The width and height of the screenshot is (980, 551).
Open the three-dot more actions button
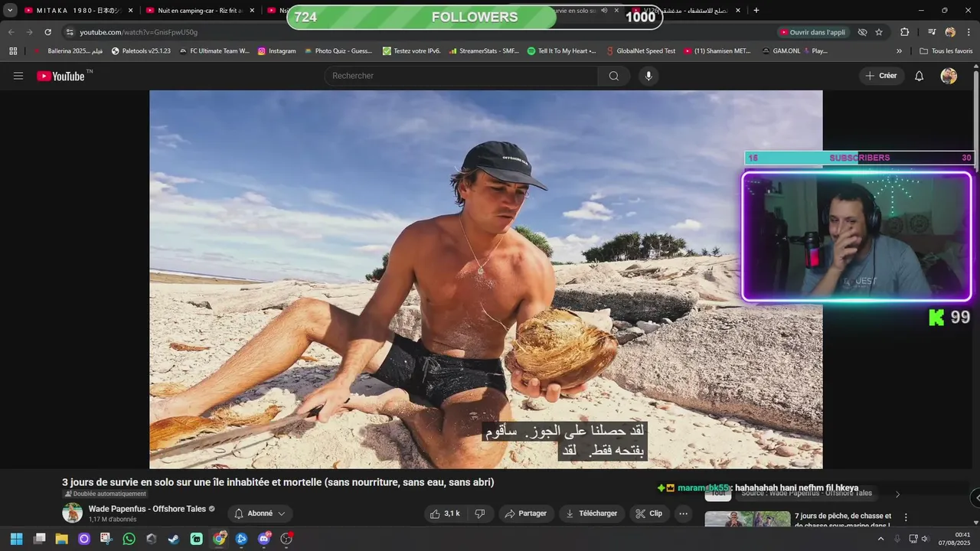coord(684,514)
